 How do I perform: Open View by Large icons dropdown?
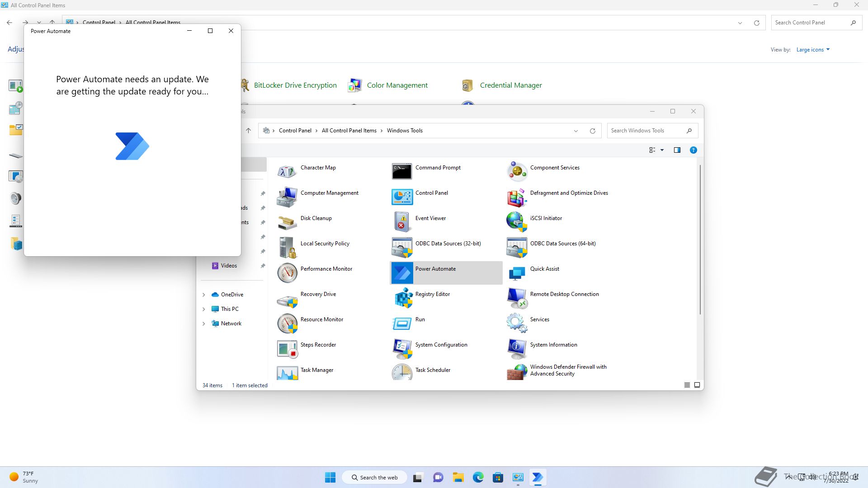pos(813,50)
